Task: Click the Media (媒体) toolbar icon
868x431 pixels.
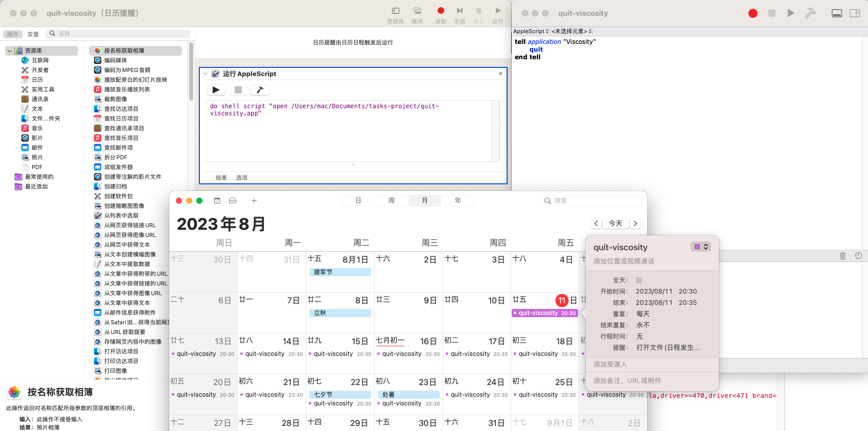Action: [417, 11]
